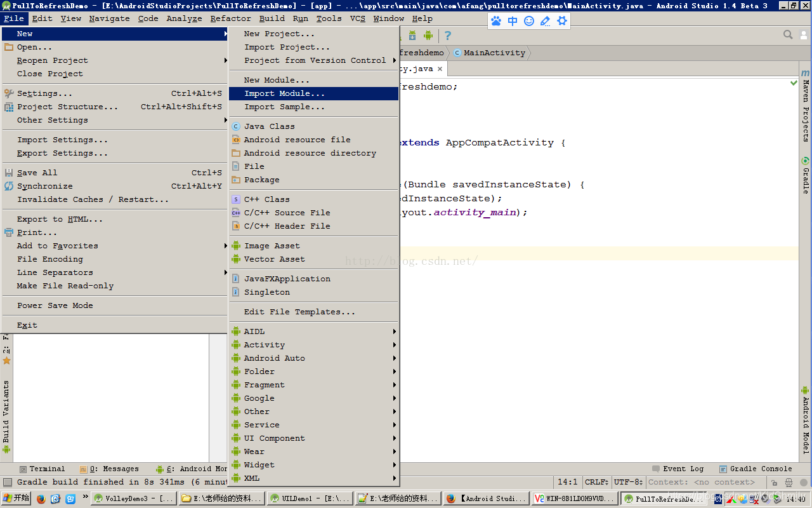The width and height of the screenshot is (812, 508).
Task: Click the SDK Manager android download icon
Action: (412, 36)
